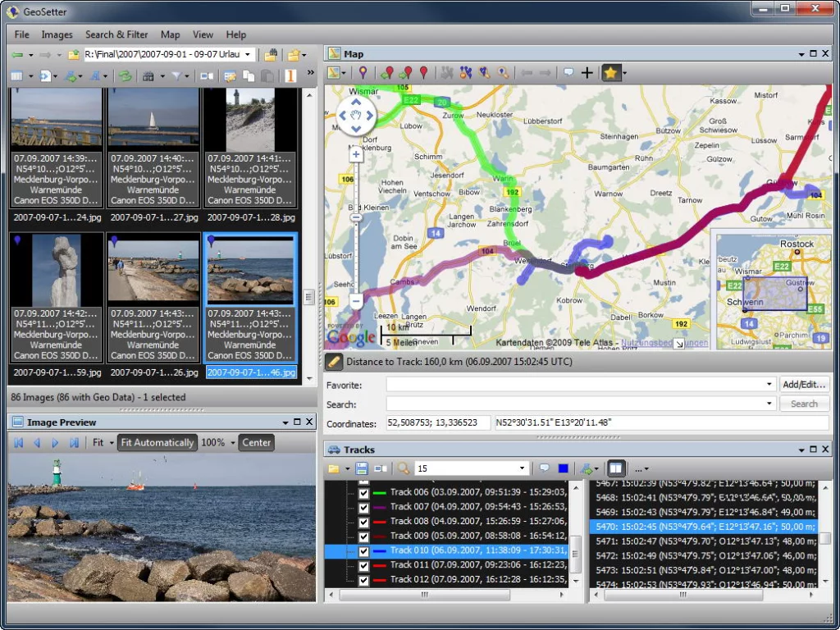Click the green refresh arrows icon
The image size is (840, 630).
(x=125, y=76)
